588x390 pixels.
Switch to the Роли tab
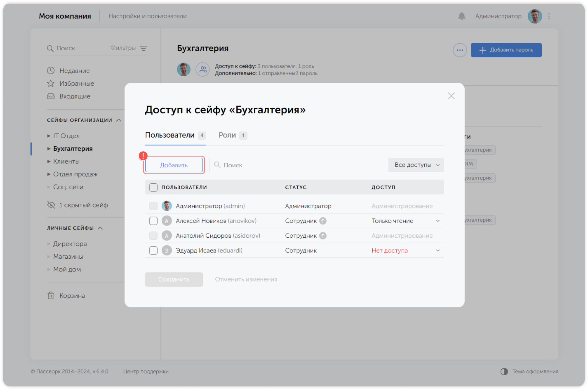[227, 135]
